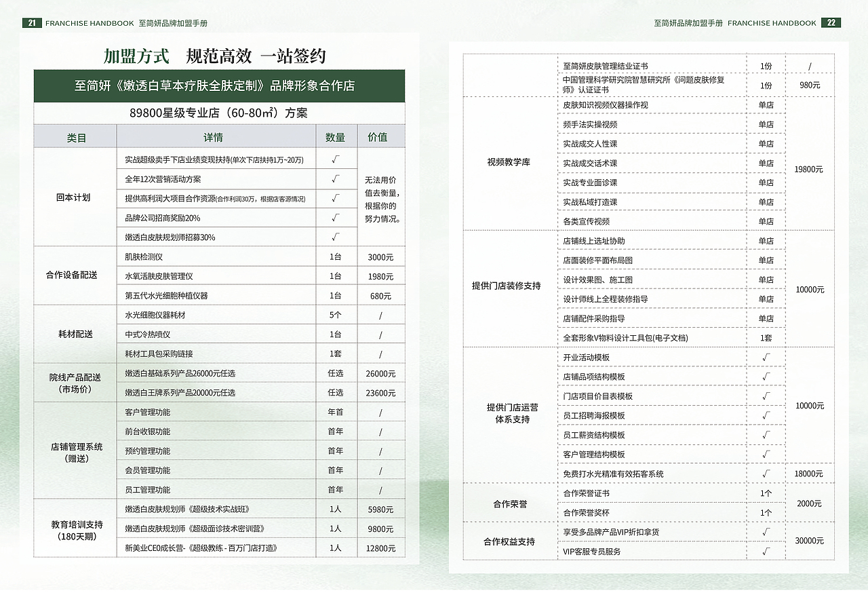Click the checkmark beside VIP客服专员服务
868x593 pixels.
[766, 552]
